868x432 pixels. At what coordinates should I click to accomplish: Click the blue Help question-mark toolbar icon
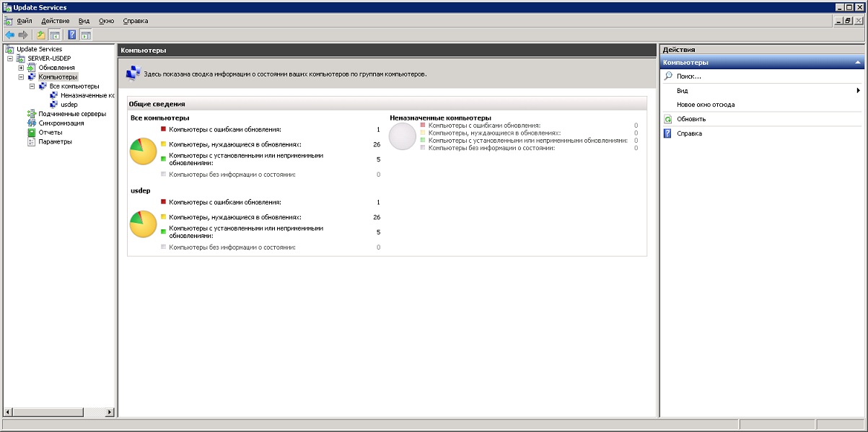pyautogui.click(x=72, y=35)
